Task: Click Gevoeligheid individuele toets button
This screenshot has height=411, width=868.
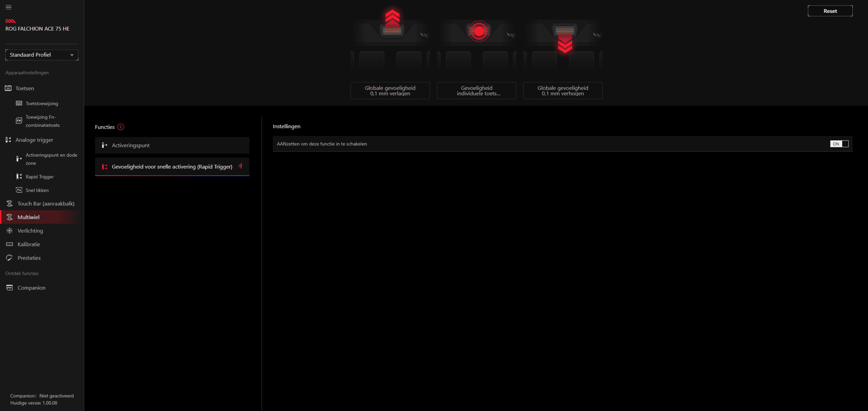Action: [x=476, y=91]
